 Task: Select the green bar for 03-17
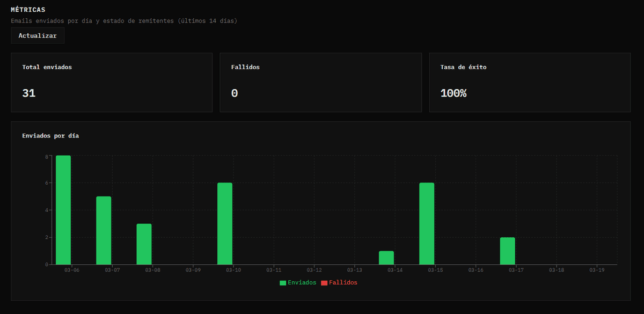coord(508,251)
